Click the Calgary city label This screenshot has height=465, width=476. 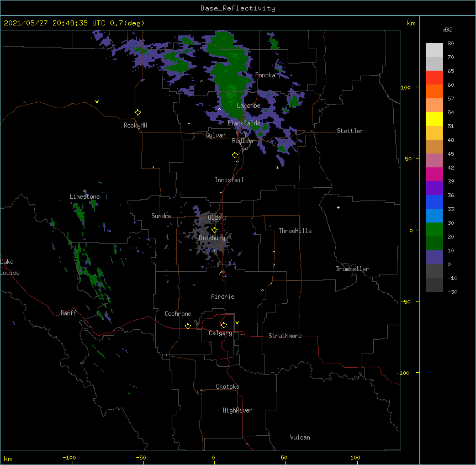(x=220, y=333)
